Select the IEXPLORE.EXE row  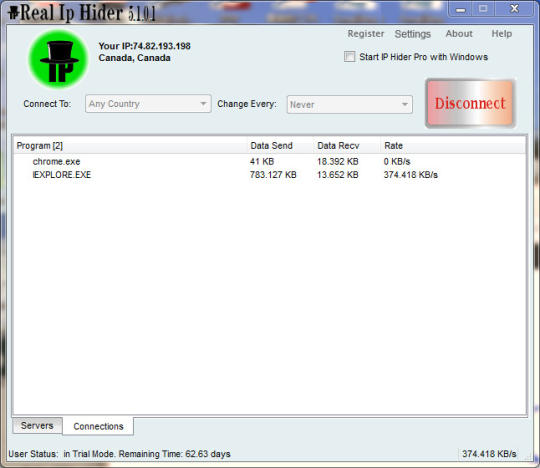point(269,175)
